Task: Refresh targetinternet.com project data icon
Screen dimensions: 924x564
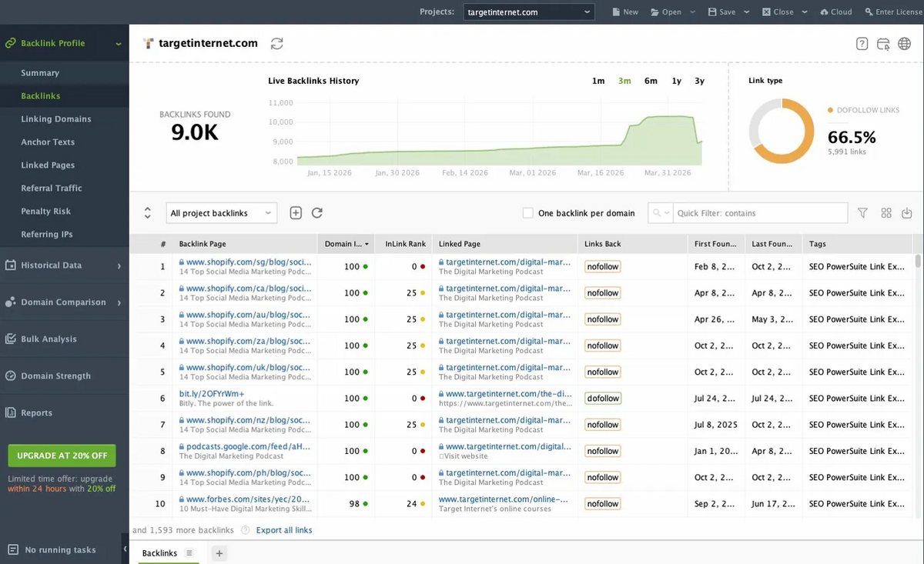Action: point(276,44)
